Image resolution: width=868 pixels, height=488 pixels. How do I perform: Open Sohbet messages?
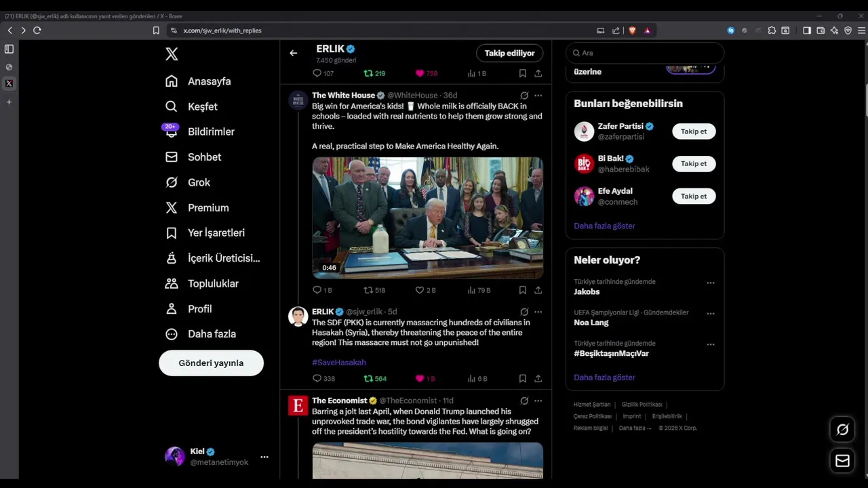[193, 157]
